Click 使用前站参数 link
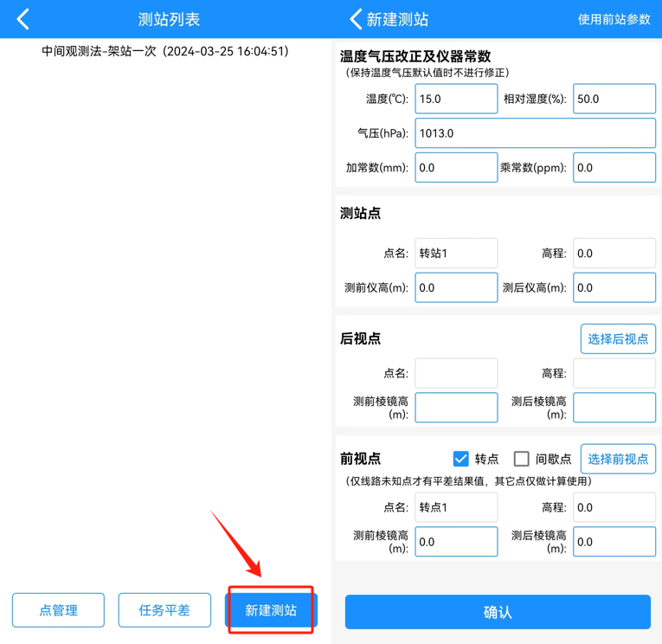The height and width of the screenshot is (644, 662). point(614,19)
